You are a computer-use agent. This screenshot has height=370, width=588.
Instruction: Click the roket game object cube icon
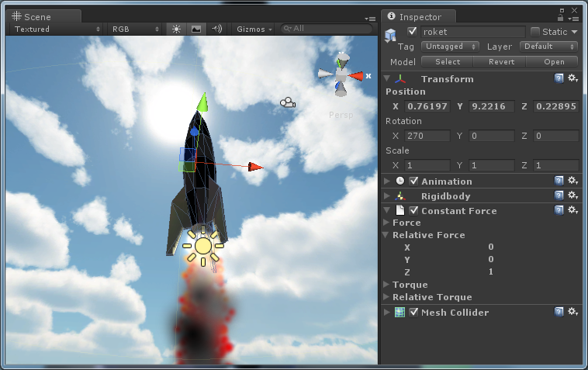tap(390, 35)
